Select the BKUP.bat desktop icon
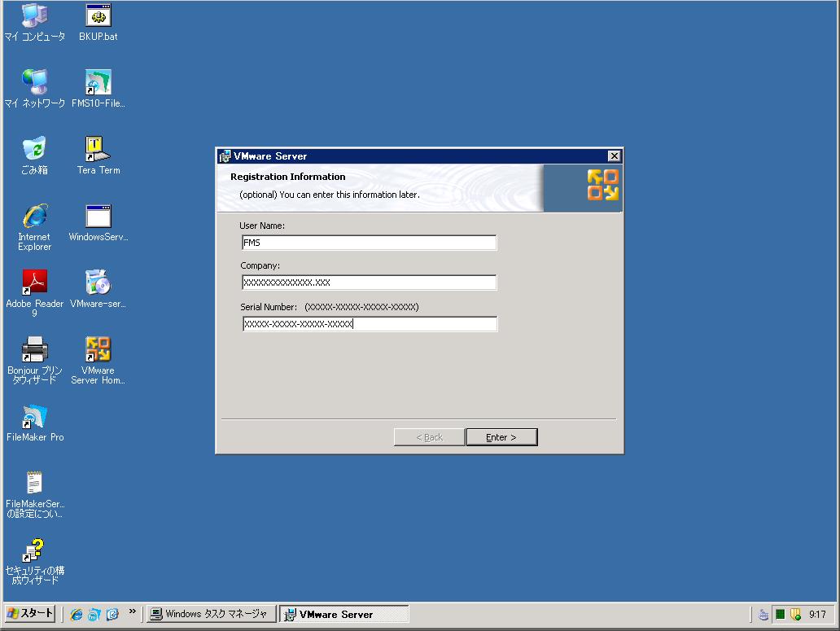Screen dimensions: 840x631 [x=98, y=23]
